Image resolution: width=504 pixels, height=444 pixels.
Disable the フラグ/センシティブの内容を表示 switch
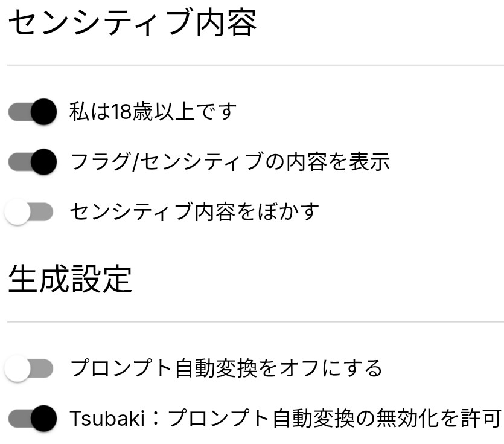32,162
